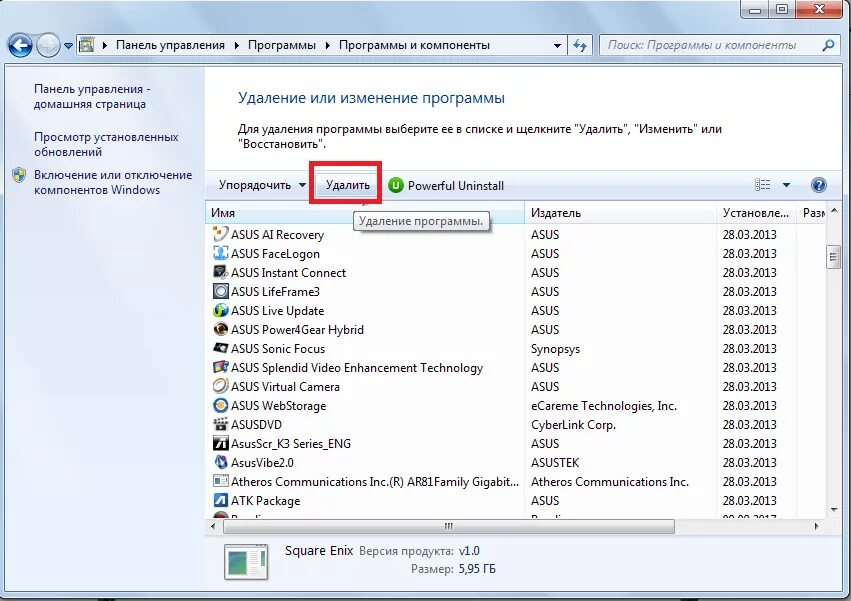Select the ASUS LifeFrame3 icon
The height and width of the screenshot is (601, 851).
(220, 291)
